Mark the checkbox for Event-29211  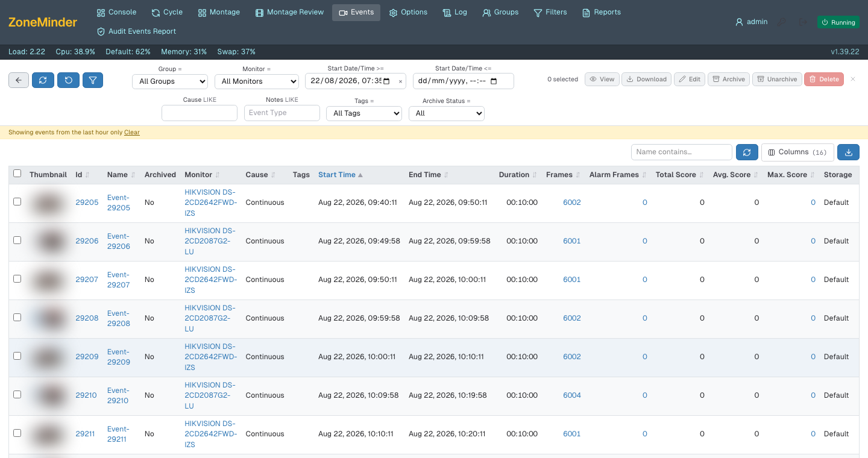click(x=17, y=433)
